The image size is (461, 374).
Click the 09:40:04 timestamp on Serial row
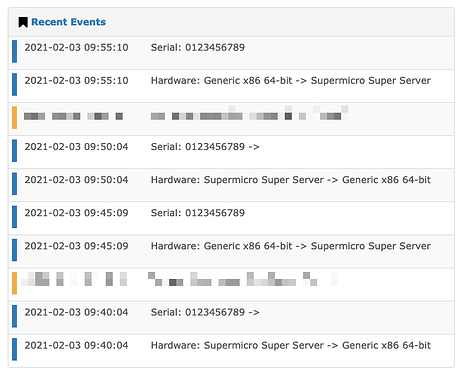(x=76, y=312)
